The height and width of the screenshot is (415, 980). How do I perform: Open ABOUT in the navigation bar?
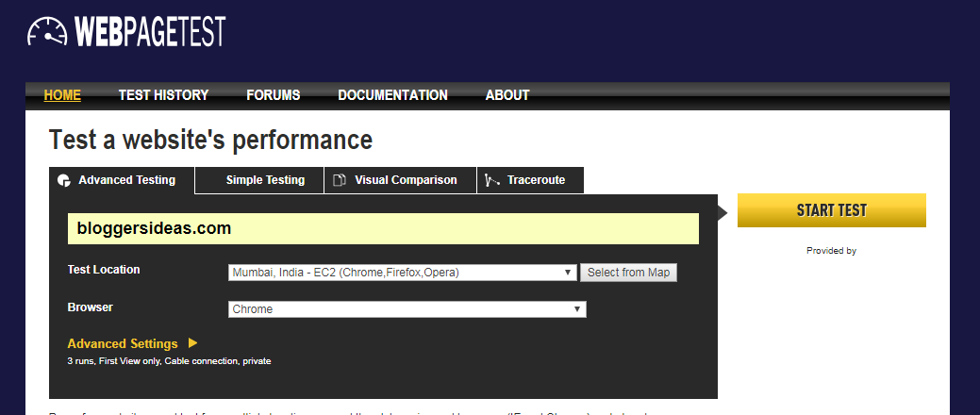point(507,95)
